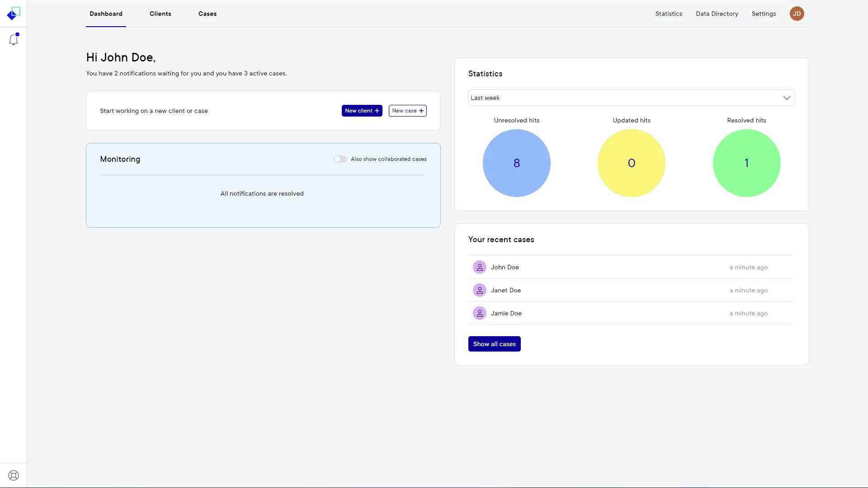Click the Janet Doe recent case entry
This screenshot has height=488, width=868.
coord(631,290)
